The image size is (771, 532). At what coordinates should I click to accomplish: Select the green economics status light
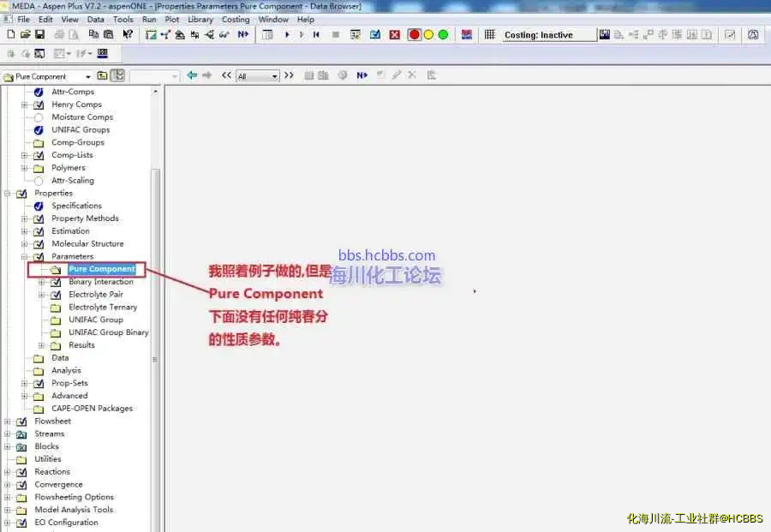pos(443,34)
